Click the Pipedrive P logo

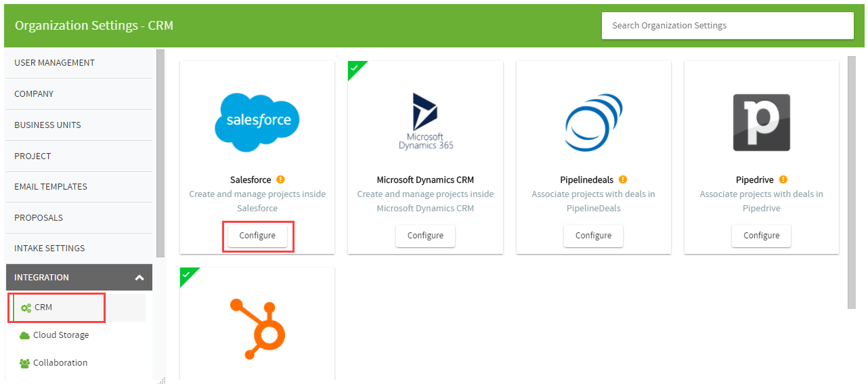click(762, 122)
